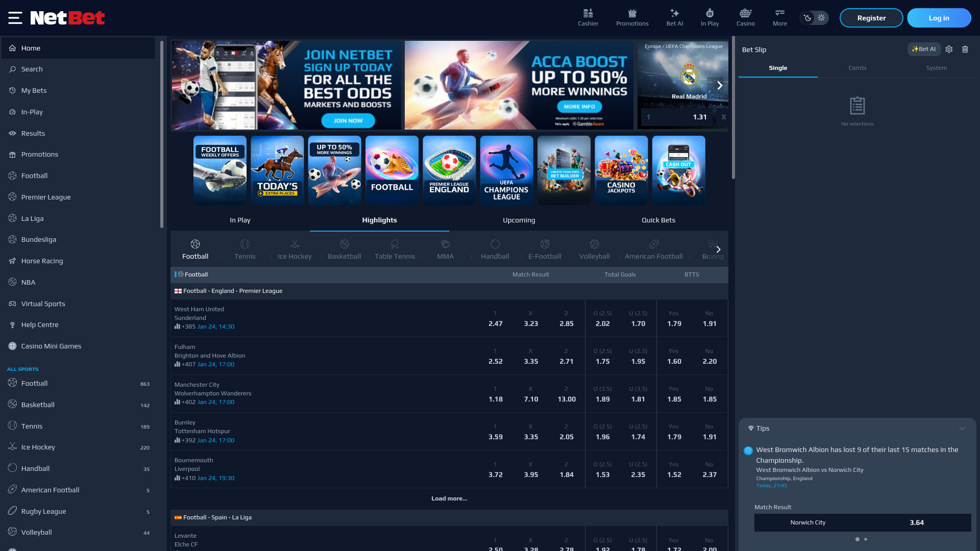Open Bet AI from the top navigation bar
980x551 pixels.
tap(674, 17)
